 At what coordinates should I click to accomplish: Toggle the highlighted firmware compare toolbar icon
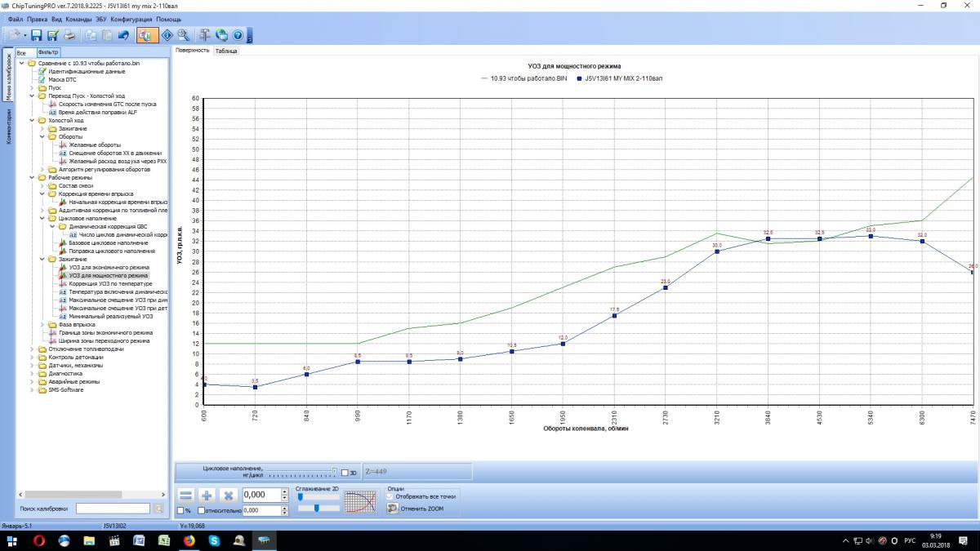tap(147, 35)
